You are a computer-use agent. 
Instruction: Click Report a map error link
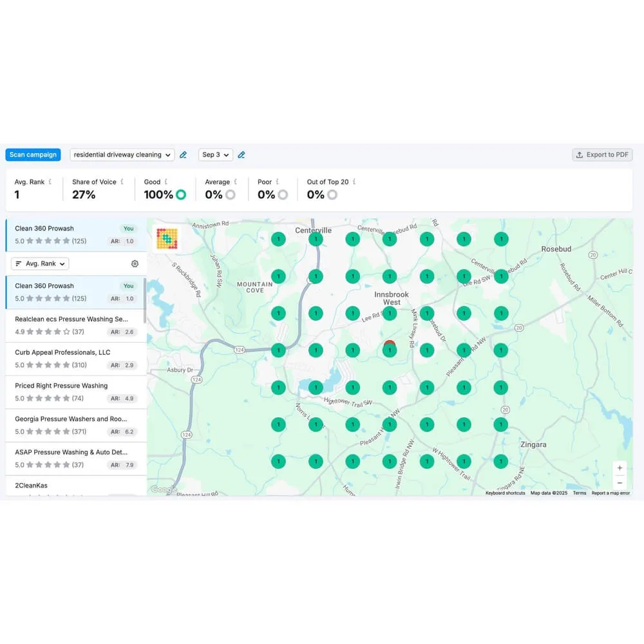point(611,493)
